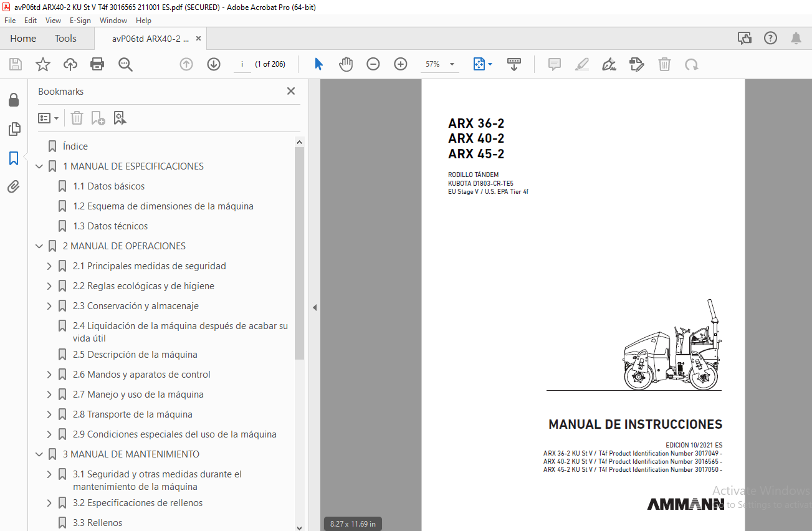Screen dimensions: 812x531
Task: Click the Delete trash icon in toolbar
Action: point(665,64)
